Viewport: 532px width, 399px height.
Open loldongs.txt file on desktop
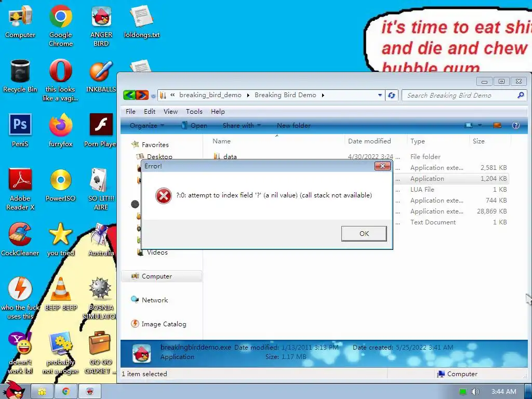click(142, 22)
